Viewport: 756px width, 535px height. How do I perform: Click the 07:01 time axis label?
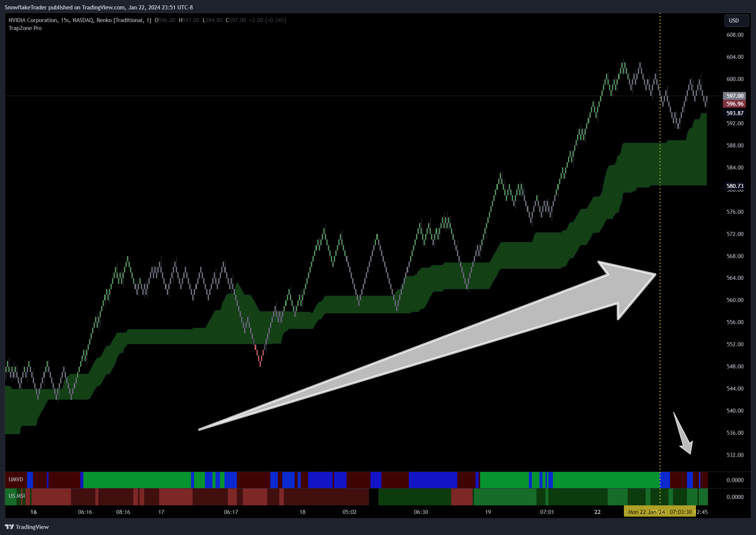pos(547,512)
